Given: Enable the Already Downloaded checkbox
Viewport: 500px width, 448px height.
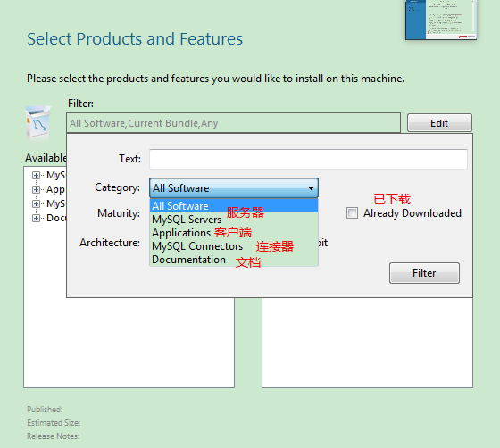Looking at the screenshot, I should point(352,213).
